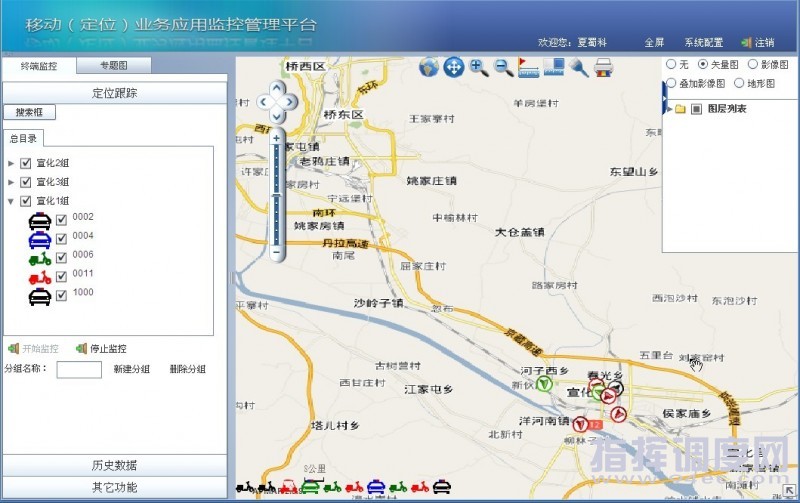Click the printer icon in map toolbar
Viewport: 800px width, 503px height.
(604, 67)
